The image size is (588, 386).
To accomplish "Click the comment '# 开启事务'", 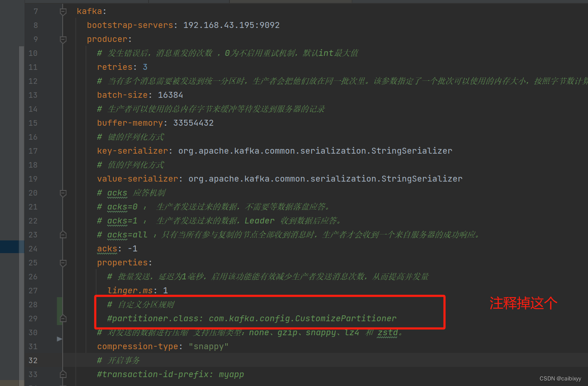I will [118, 361].
